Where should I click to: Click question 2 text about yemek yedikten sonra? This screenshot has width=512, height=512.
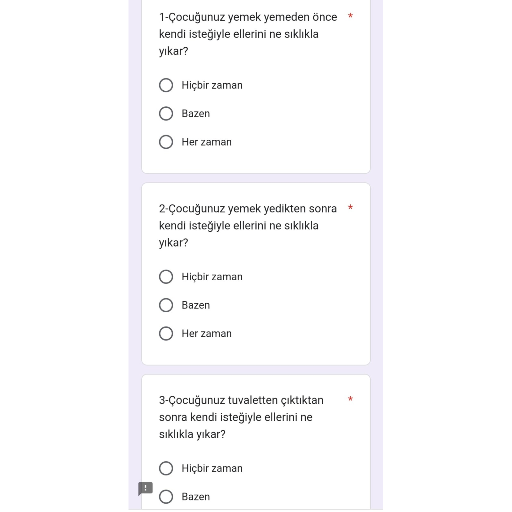point(248,226)
